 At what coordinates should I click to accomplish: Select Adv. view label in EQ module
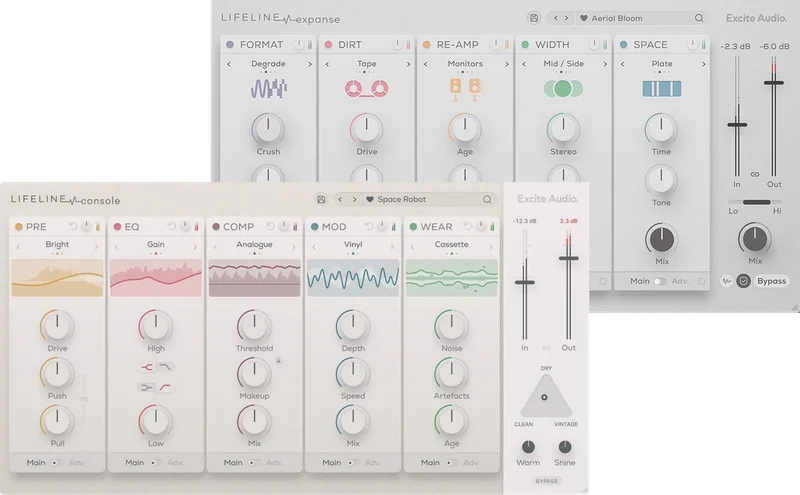(176, 463)
